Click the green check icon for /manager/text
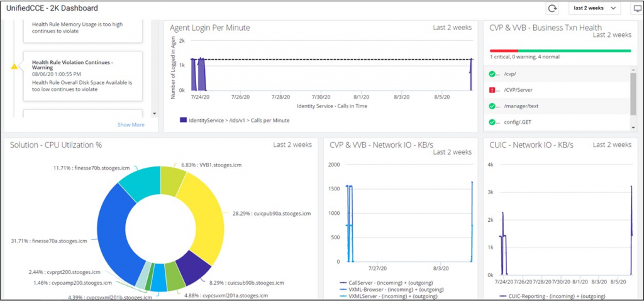The image size is (644, 301). (x=492, y=106)
